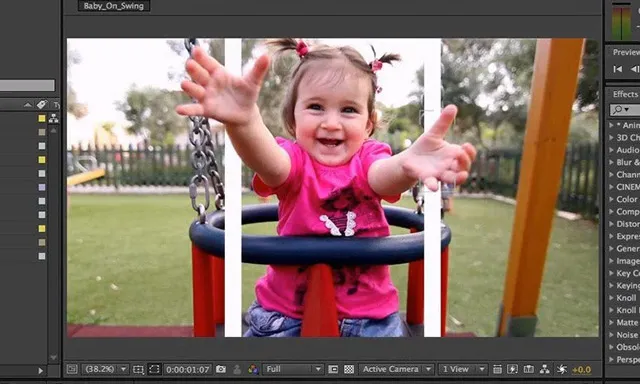Click the Fast Previews lightning icon
This screenshot has height=384, width=640.
[x=512, y=369]
